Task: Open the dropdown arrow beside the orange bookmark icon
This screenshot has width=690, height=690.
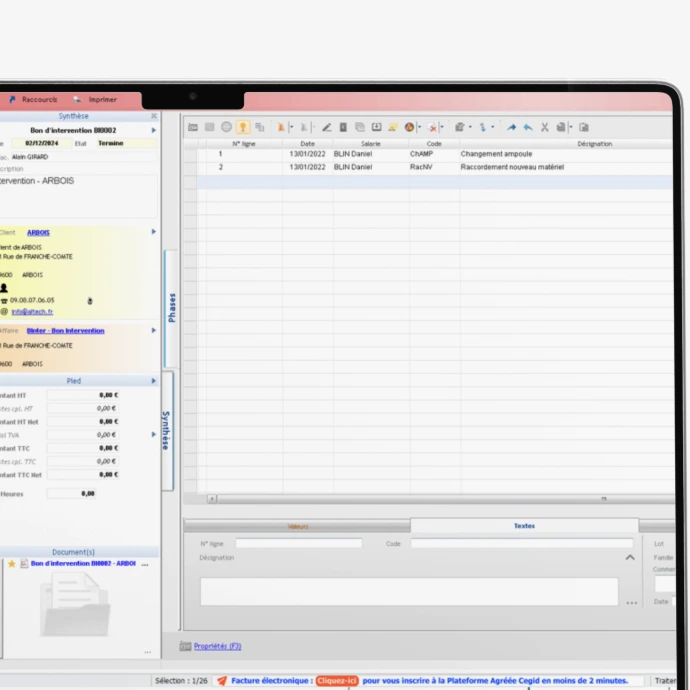Action: [x=291, y=127]
